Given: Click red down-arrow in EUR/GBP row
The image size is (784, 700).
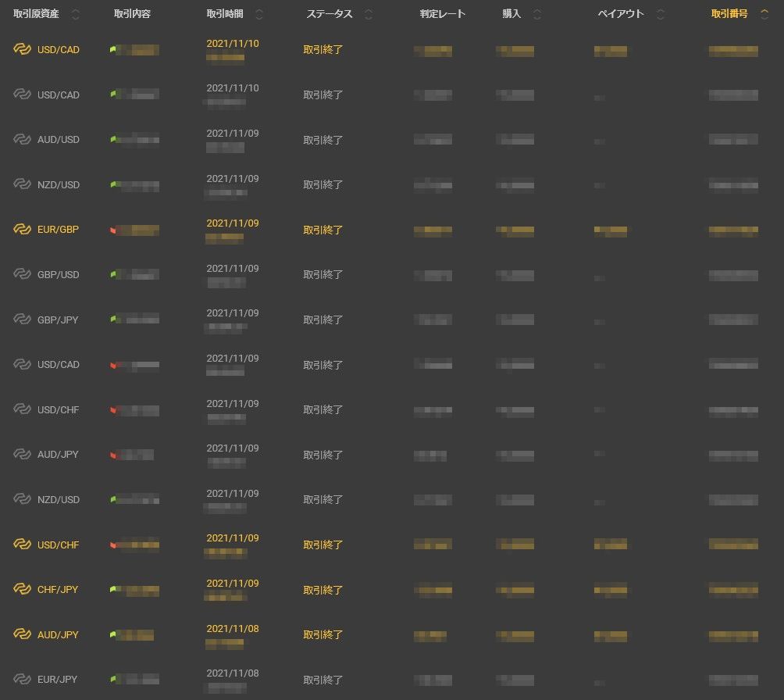Looking at the screenshot, I should [x=113, y=230].
